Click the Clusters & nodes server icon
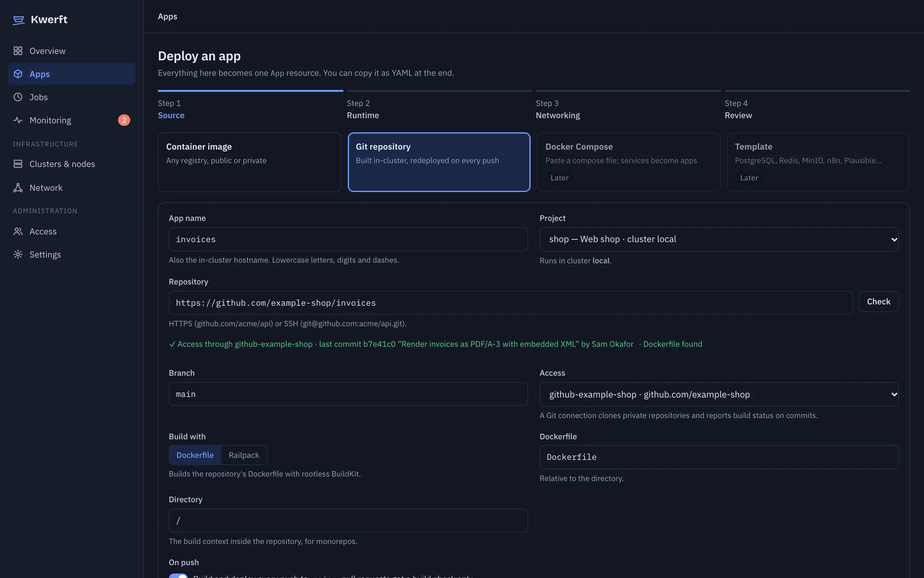Screen dimensions: 924x578 tap(18, 164)
